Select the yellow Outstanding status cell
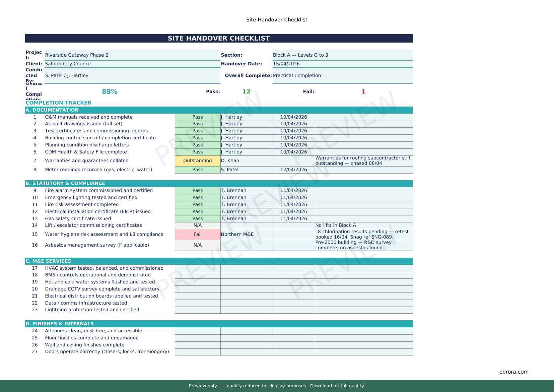This screenshot has width=554, height=392. (197, 161)
